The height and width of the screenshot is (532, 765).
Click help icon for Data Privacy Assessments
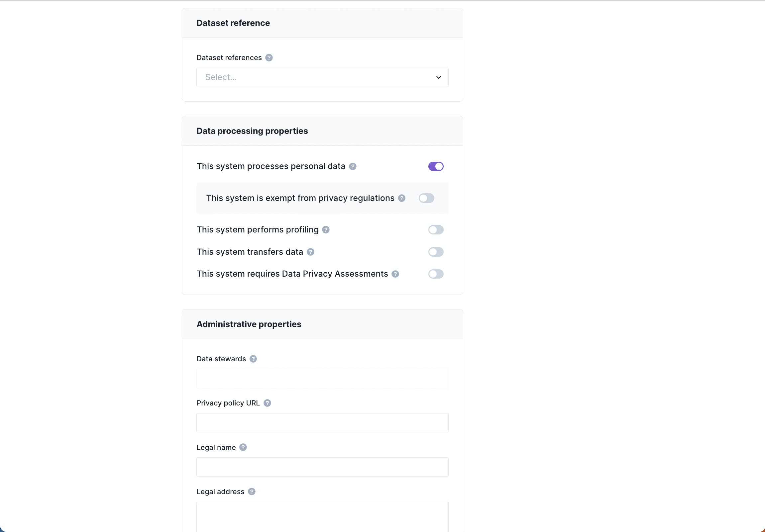pos(395,274)
